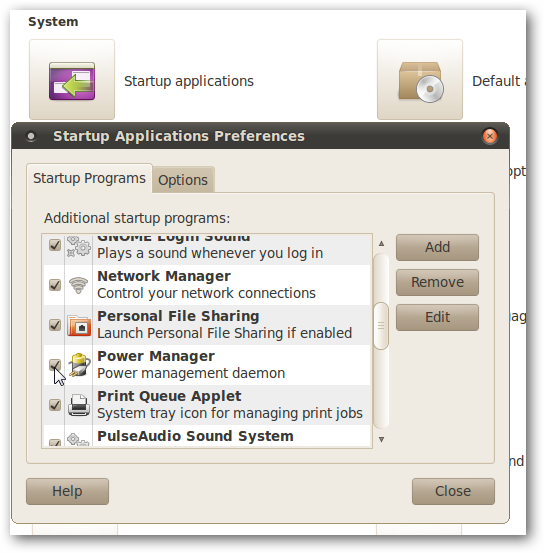
Task: Toggle the Personal File Sharing checkbox
Action: point(55,325)
